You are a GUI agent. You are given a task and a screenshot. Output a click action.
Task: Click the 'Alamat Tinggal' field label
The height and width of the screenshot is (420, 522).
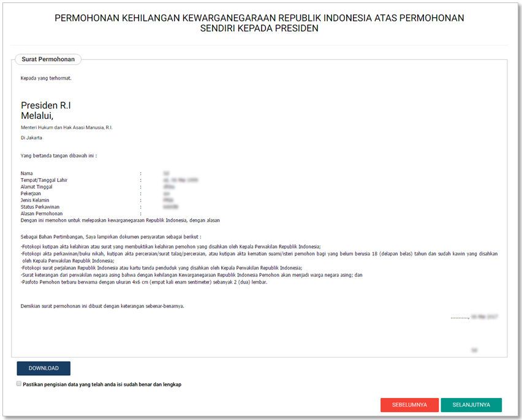[37, 187]
